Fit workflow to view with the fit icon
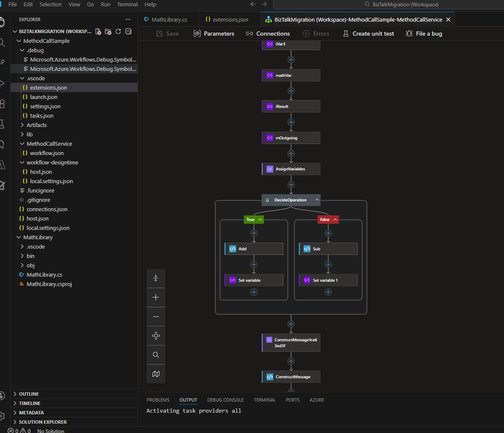Image resolution: width=504 pixels, height=433 pixels. [x=156, y=336]
